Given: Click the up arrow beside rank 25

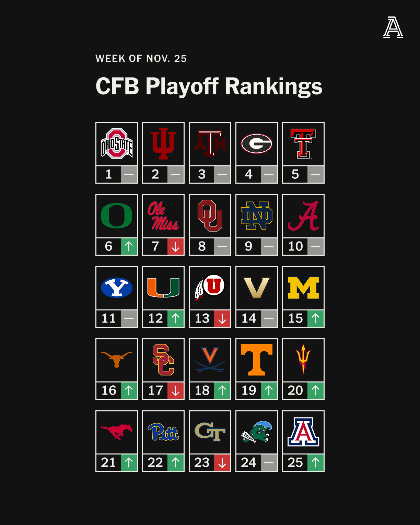Looking at the screenshot, I should (x=316, y=463).
